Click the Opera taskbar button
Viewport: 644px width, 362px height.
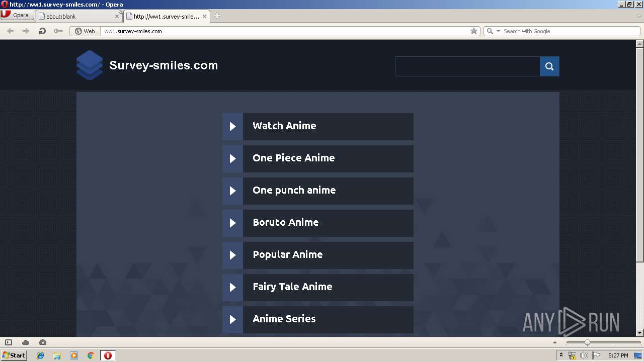point(108,355)
